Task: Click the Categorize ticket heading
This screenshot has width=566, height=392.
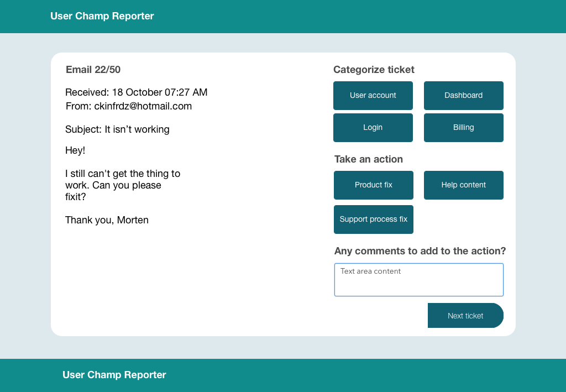Action: [x=374, y=70]
